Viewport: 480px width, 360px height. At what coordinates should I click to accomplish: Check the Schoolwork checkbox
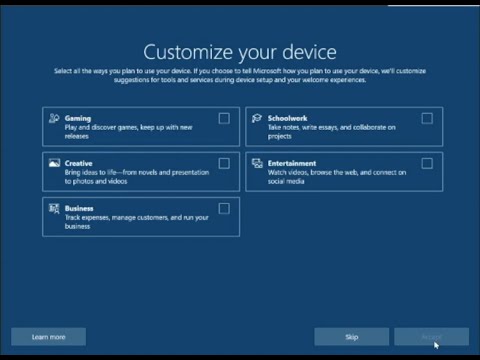point(427,118)
